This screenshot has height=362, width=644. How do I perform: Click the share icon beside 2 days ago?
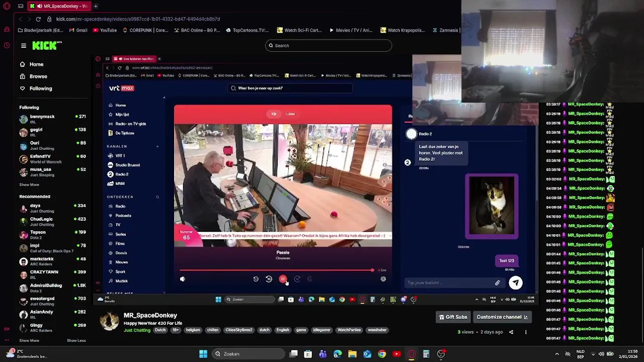tap(511, 332)
